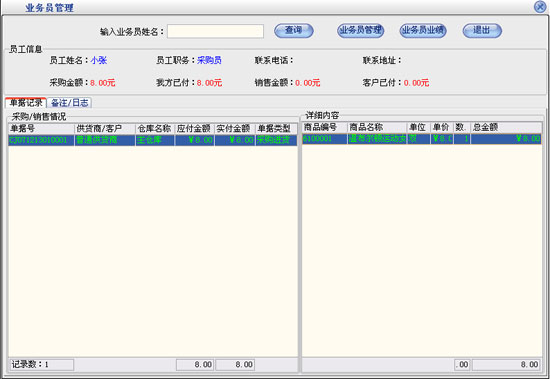
Task: Sort by 单据类型 column header
Action: click(x=276, y=128)
